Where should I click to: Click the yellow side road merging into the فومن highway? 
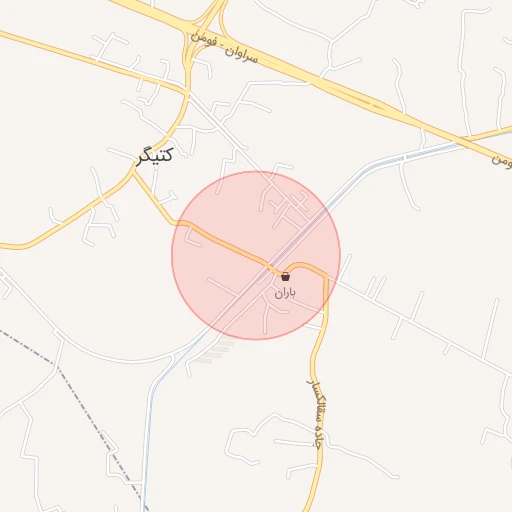[x=489, y=133]
